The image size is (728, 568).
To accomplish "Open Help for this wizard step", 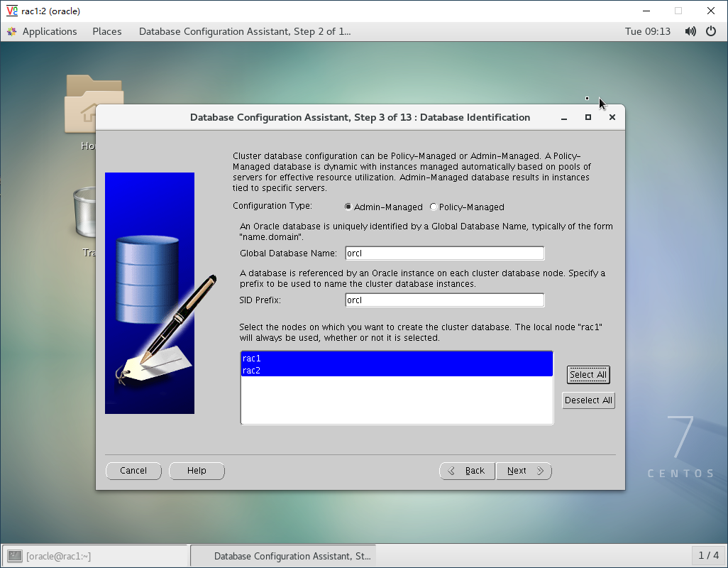I will pos(197,471).
